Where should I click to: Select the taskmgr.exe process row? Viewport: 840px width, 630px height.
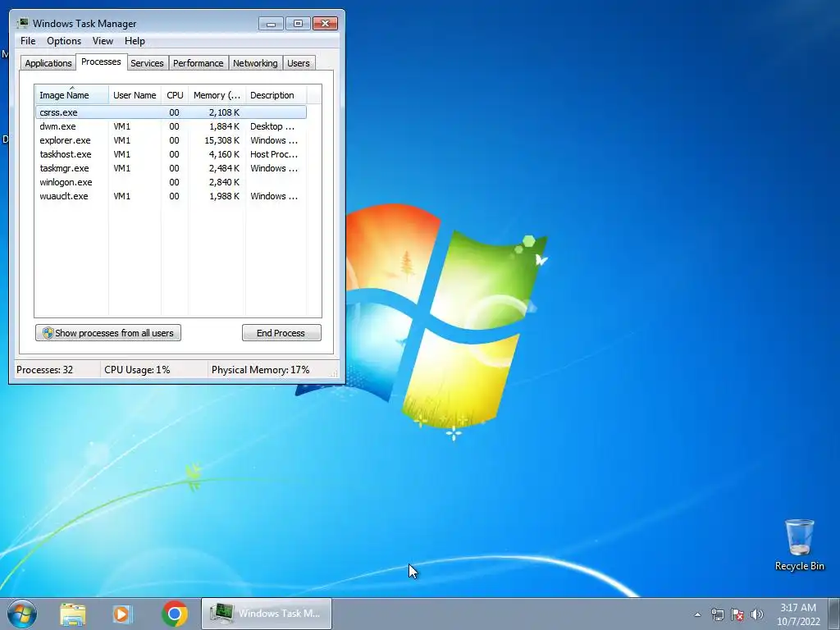[171, 168]
